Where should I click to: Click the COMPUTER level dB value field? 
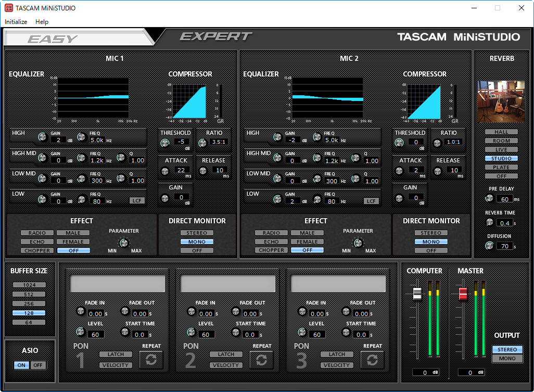[x=425, y=373]
